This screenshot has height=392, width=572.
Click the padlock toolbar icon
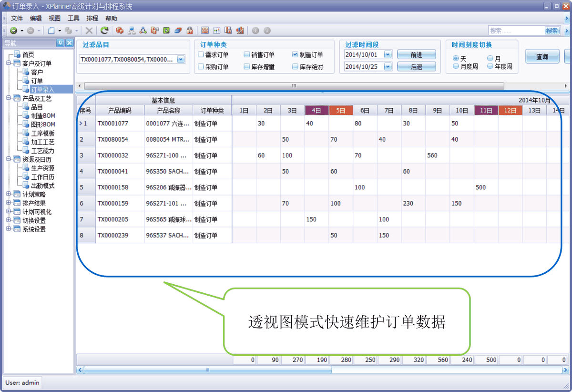tap(190, 31)
